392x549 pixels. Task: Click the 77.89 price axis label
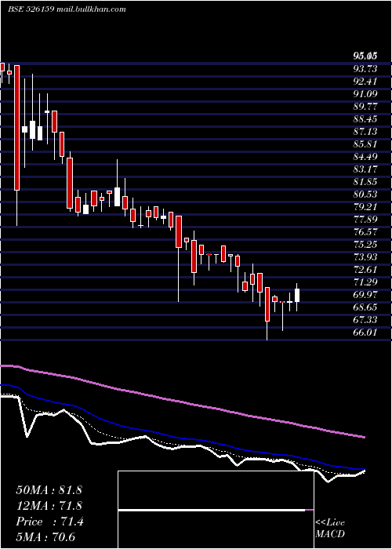coord(365,219)
